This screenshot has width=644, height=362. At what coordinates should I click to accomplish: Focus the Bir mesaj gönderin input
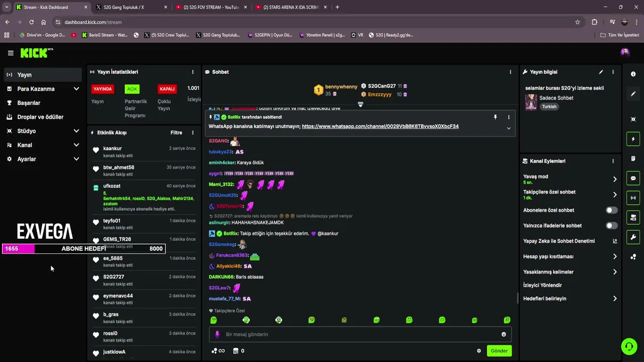pyautogui.click(x=360, y=334)
